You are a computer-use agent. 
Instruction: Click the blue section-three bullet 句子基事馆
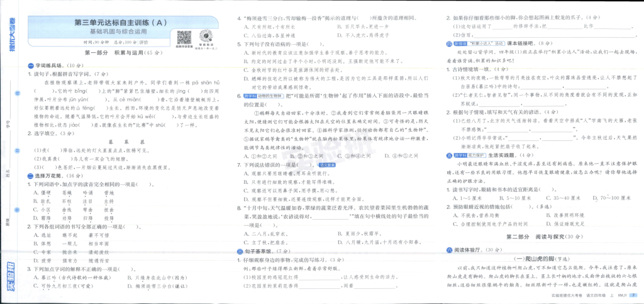tap(240, 251)
